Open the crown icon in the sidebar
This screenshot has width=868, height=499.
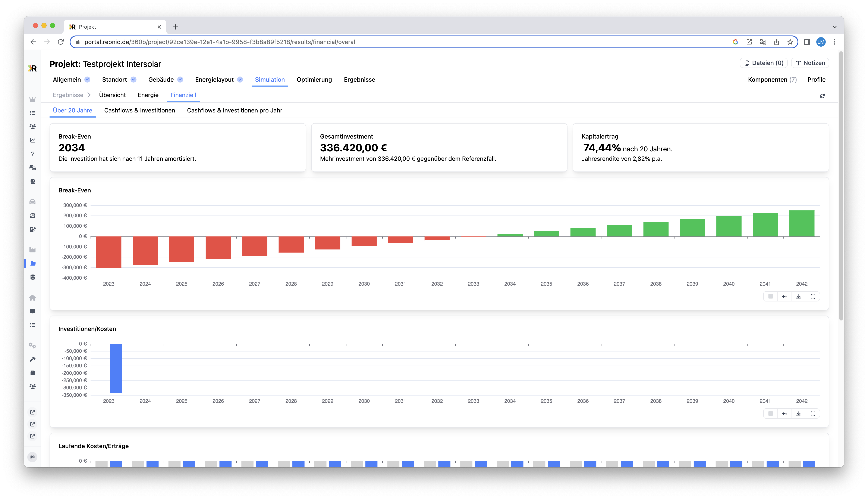coord(32,99)
